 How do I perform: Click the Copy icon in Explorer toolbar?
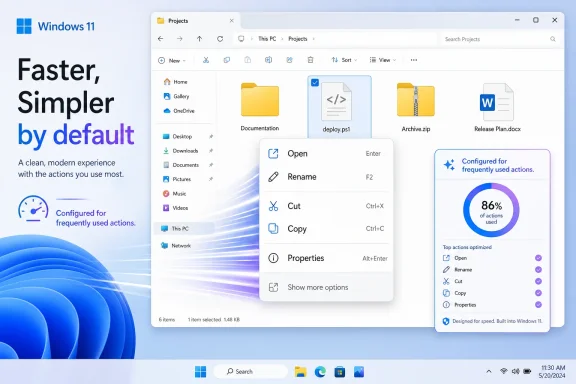(x=227, y=60)
